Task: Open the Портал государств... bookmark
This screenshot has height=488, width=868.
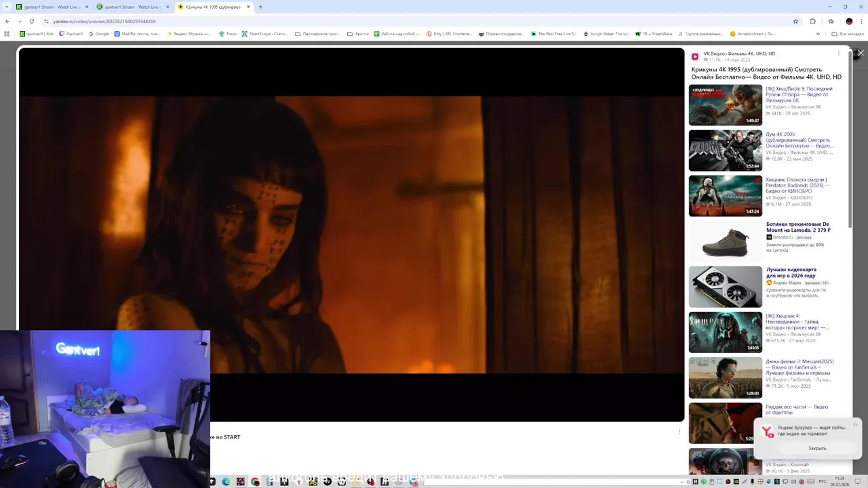Action: pos(502,33)
